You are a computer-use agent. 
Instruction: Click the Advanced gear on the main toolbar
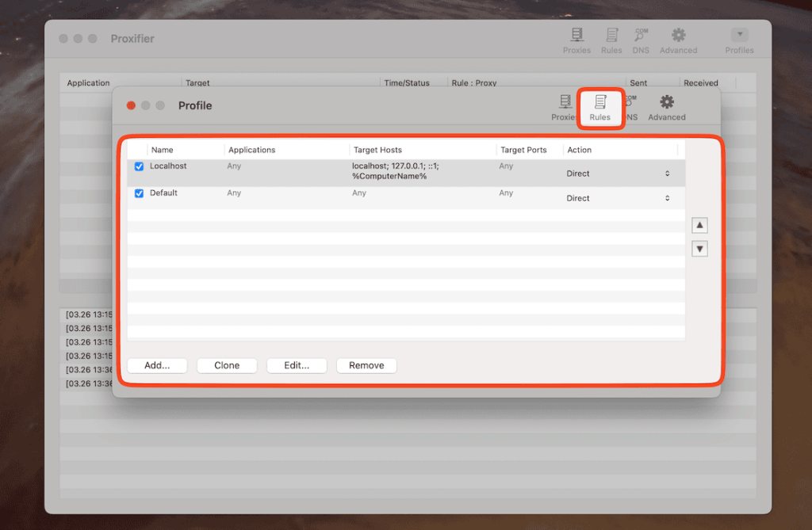pyautogui.click(x=678, y=40)
